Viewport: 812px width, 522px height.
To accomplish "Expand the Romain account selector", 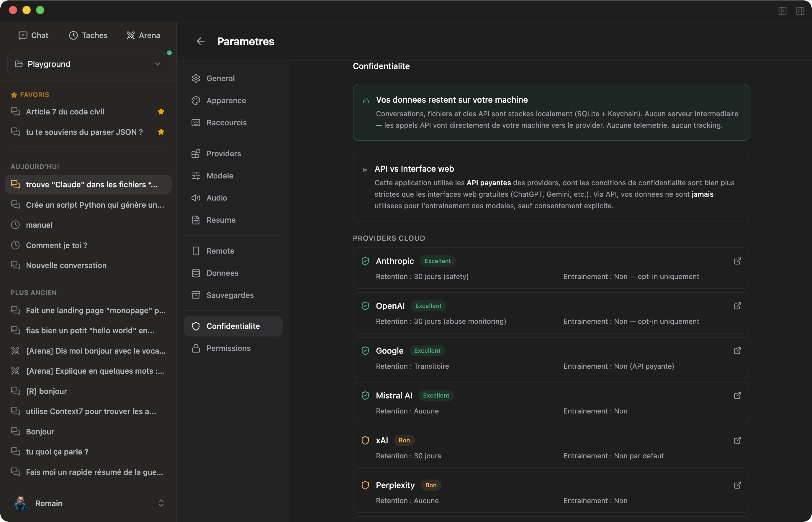I will tap(161, 503).
